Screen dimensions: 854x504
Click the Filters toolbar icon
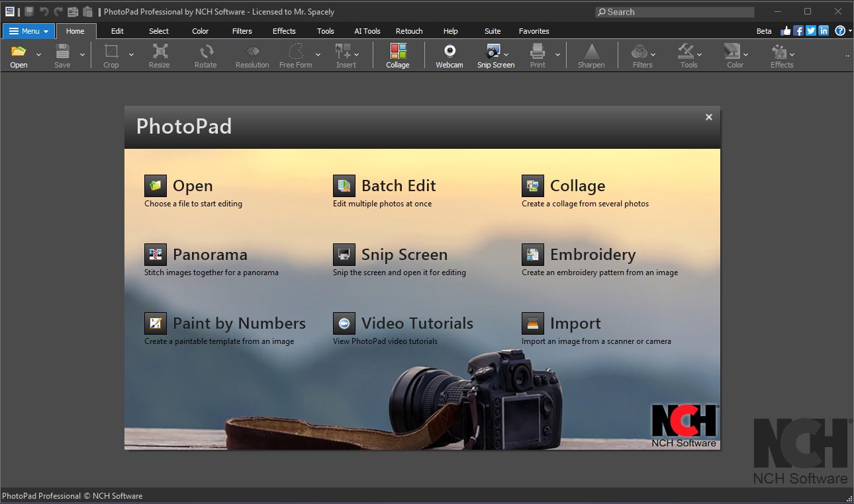coord(640,52)
